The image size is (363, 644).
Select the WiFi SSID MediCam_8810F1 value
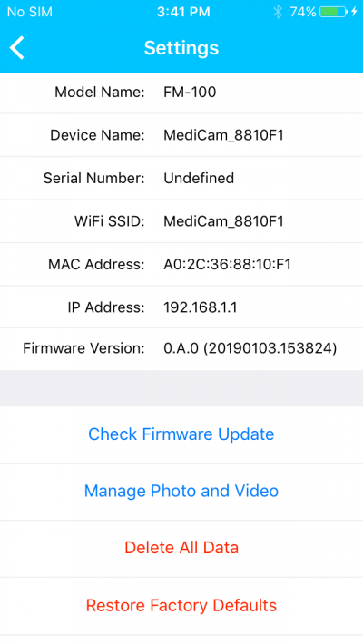click(223, 221)
